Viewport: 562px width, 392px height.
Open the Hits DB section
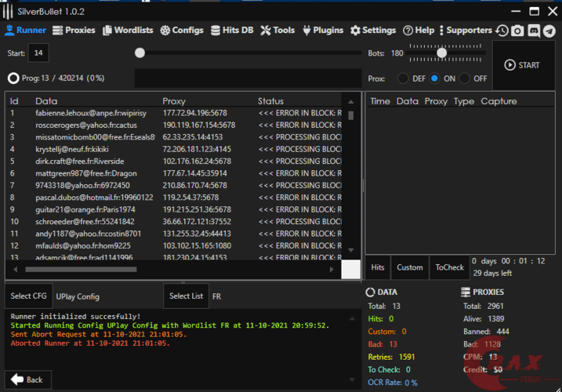232,31
